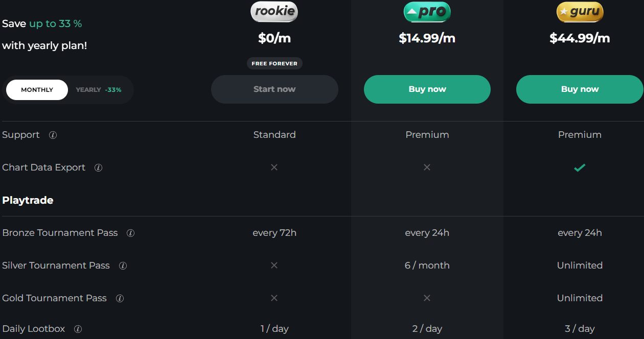Show Daily Lootbox info tooltip icon
Viewport: 644px width, 339px height.
tap(78, 329)
